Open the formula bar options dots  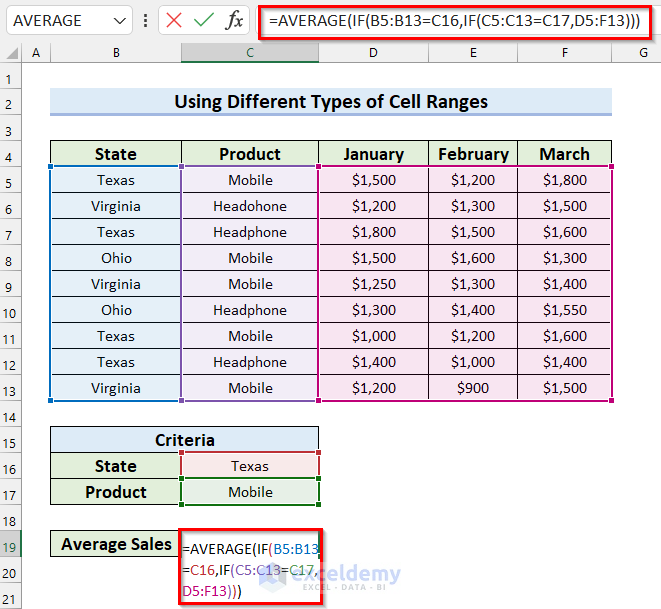point(145,21)
